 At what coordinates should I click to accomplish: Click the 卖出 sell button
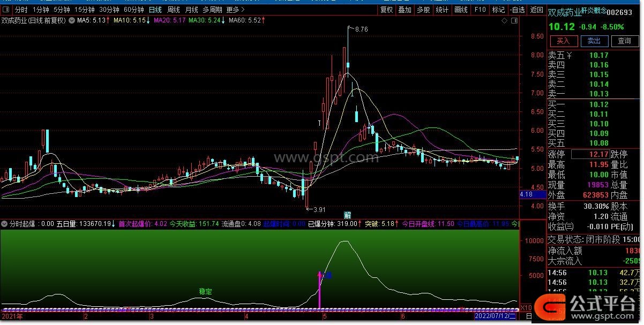point(594,41)
